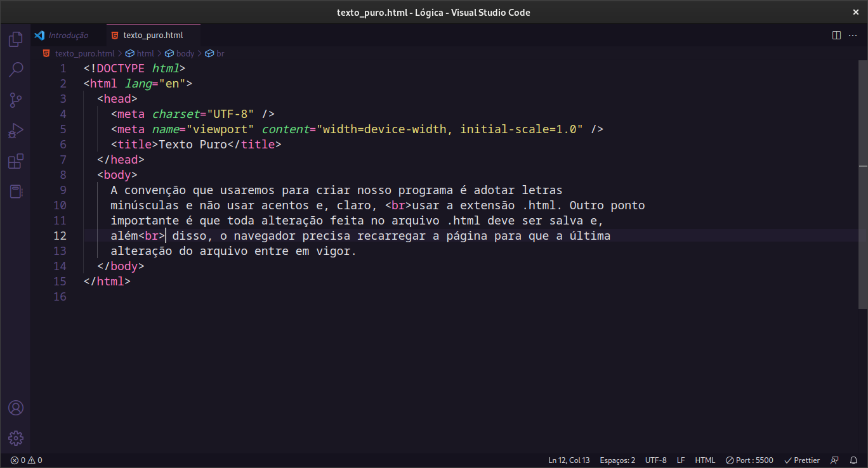Click the closing html tag on line 15

(107, 282)
